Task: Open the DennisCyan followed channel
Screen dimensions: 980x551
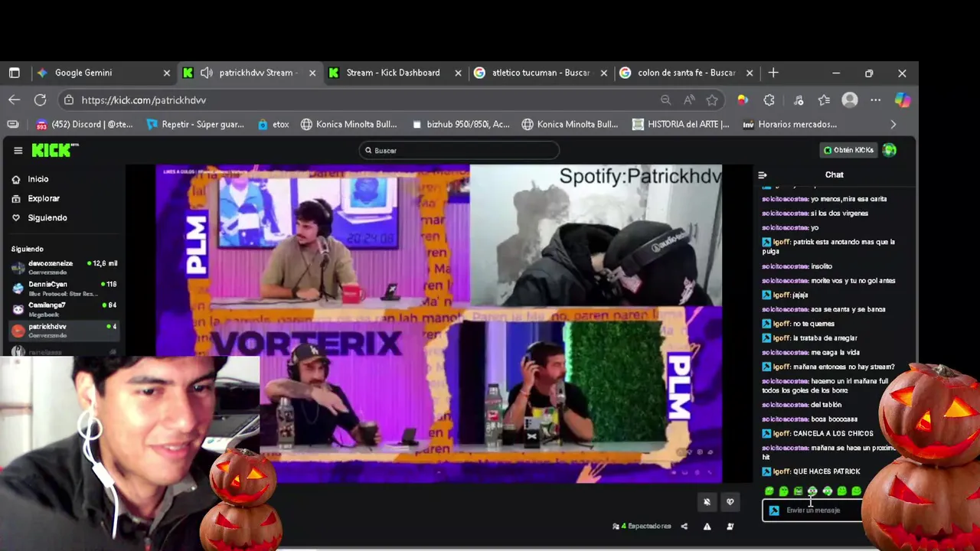Action: pyautogui.click(x=64, y=288)
